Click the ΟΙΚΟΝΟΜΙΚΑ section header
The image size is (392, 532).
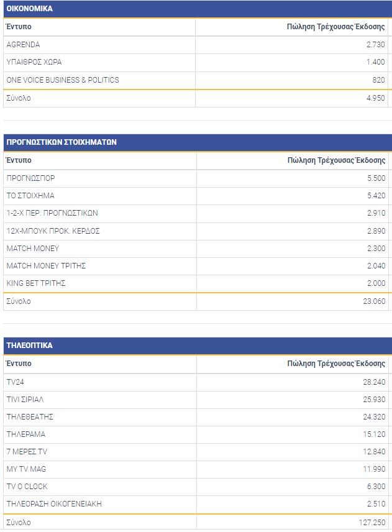pos(29,9)
